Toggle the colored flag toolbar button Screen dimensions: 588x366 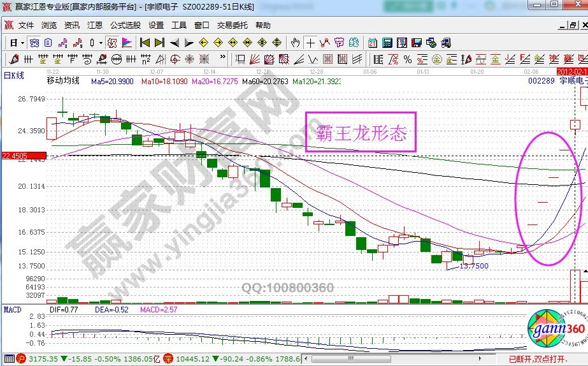[x=127, y=43]
